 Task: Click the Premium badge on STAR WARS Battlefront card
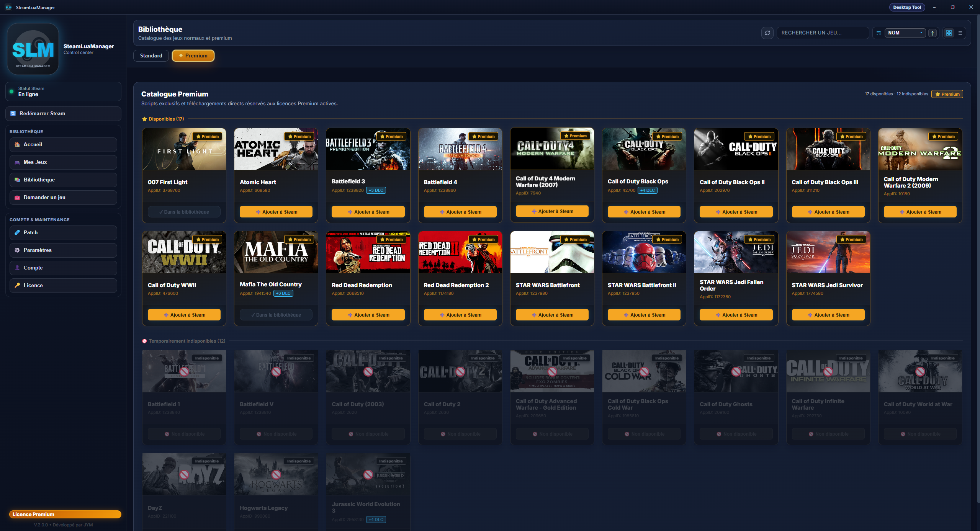coord(575,239)
